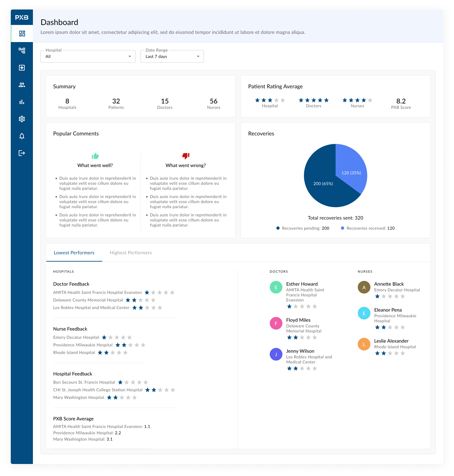Click the logout icon in sidebar
Viewport: 454px width, 476px height.
coord(22,153)
